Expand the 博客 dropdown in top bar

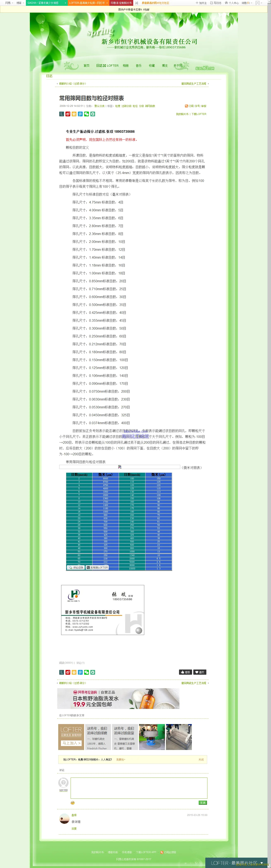20,3
